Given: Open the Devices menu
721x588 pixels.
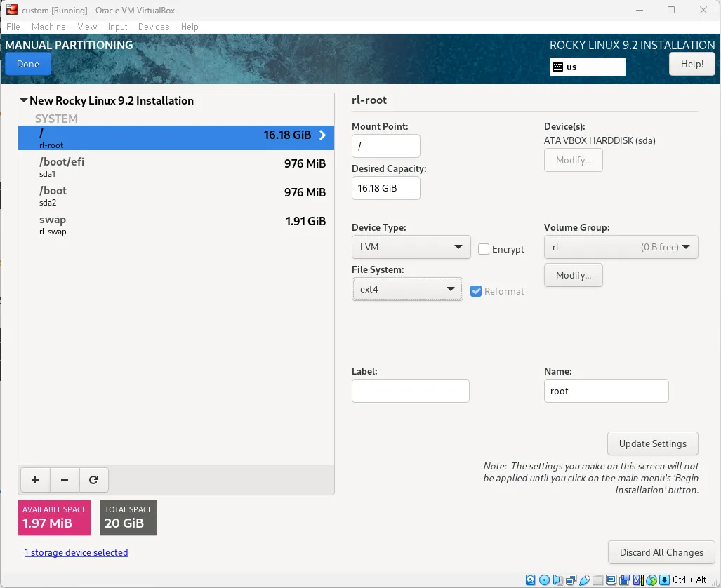Looking at the screenshot, I should click(154, 27).
